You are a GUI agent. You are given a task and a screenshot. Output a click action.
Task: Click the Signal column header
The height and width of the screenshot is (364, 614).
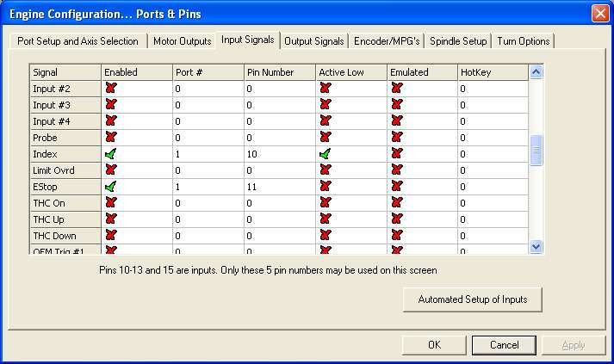(x=65, y=72)
